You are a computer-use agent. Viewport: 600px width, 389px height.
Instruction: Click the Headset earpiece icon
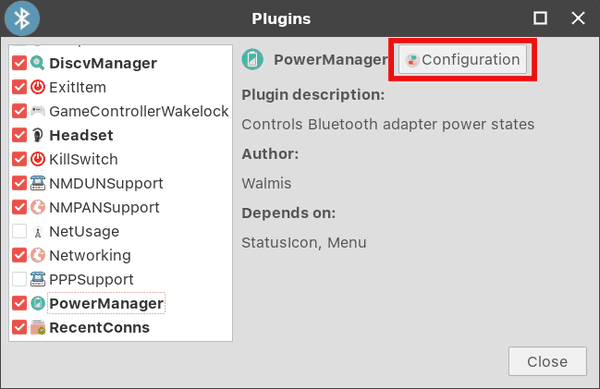pyautogui.click(x=38, y=135)
